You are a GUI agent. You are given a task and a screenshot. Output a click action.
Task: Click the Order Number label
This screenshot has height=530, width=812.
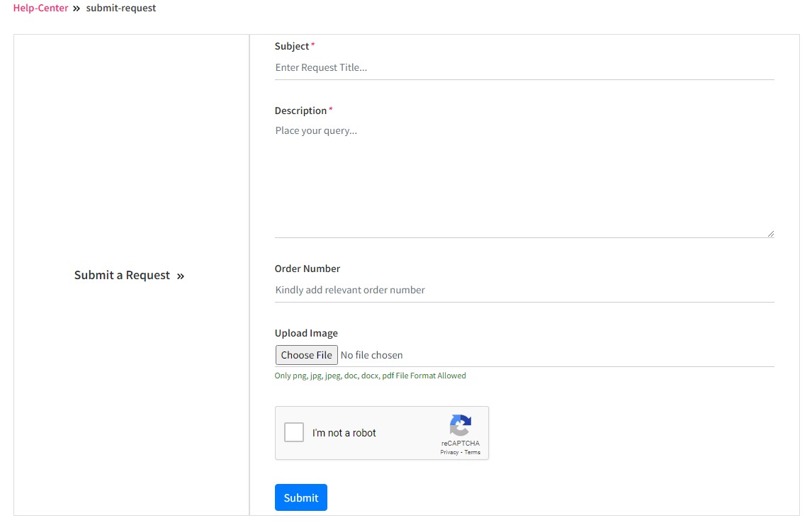(x=307, y=269)
